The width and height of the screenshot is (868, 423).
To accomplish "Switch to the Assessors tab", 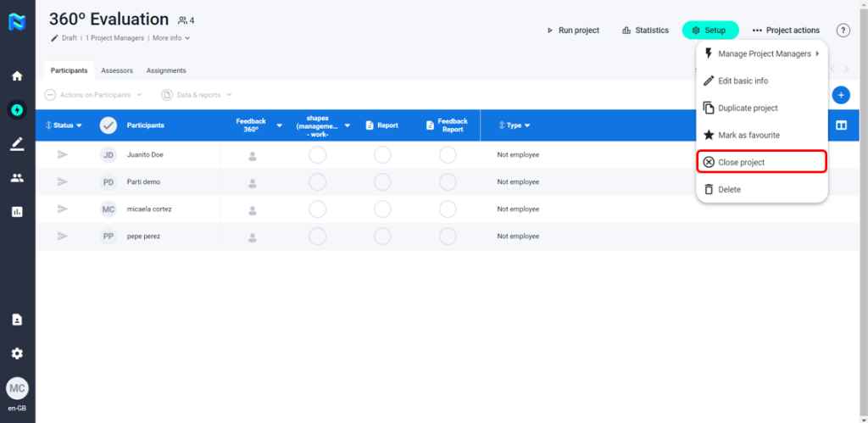I will [117, 70].
